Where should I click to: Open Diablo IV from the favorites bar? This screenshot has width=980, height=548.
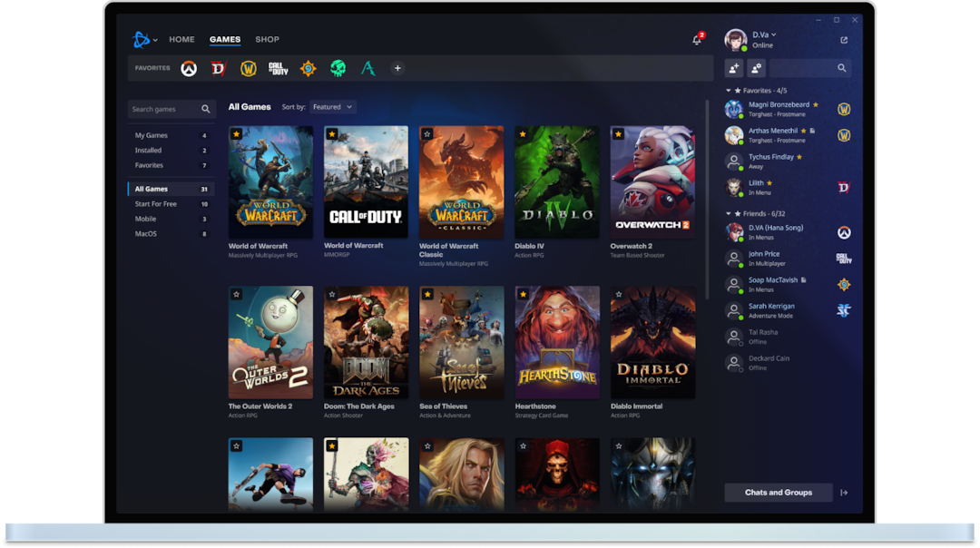[217, 67]
